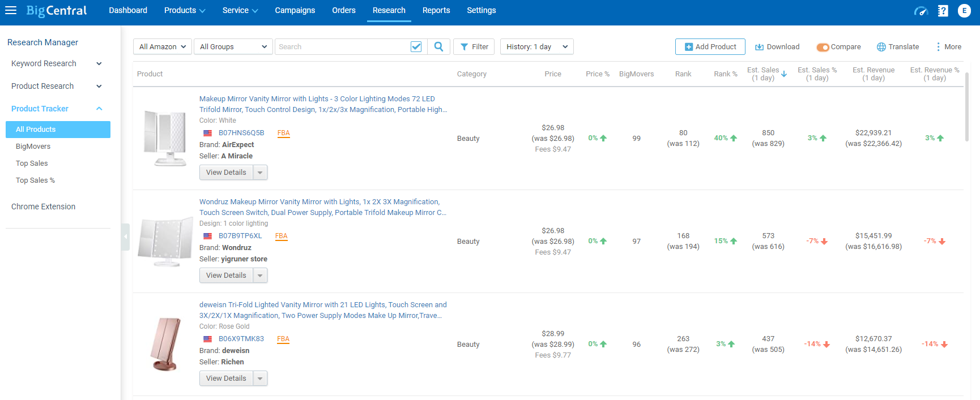Click into the Search input field

(x=342, y=46)
